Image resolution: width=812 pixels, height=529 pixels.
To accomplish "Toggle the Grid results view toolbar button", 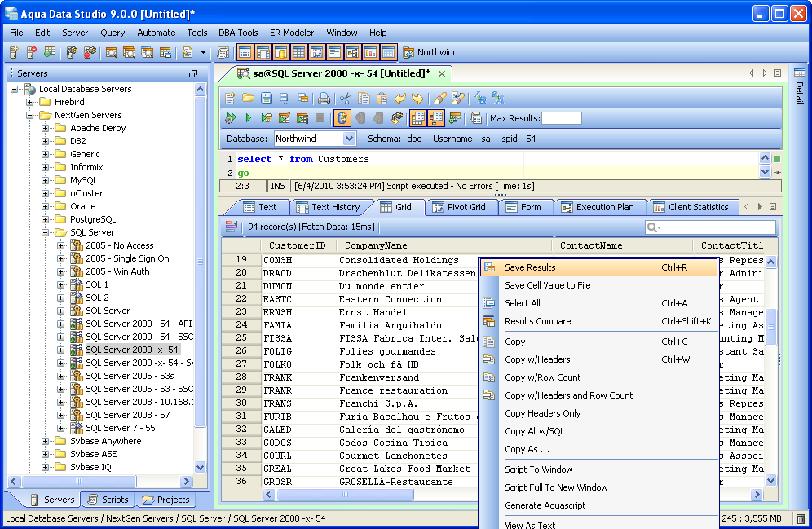I will (x=418, y=118).
